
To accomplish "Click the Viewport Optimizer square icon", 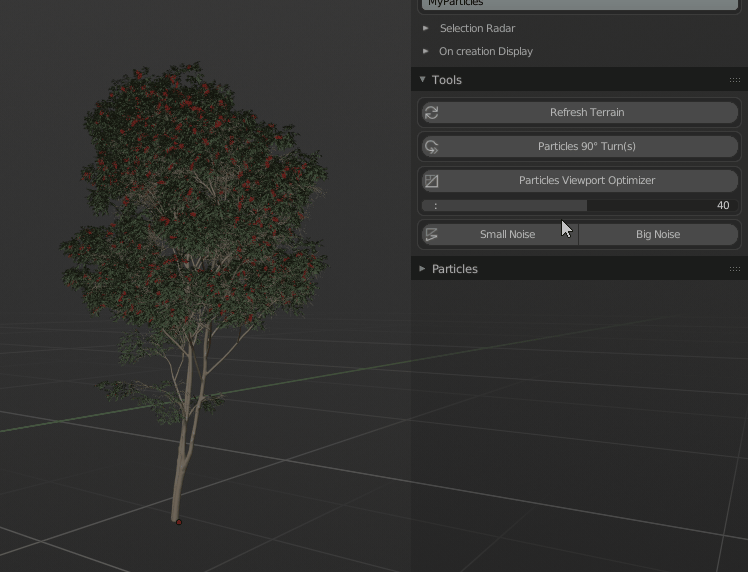I will point(432,181).
